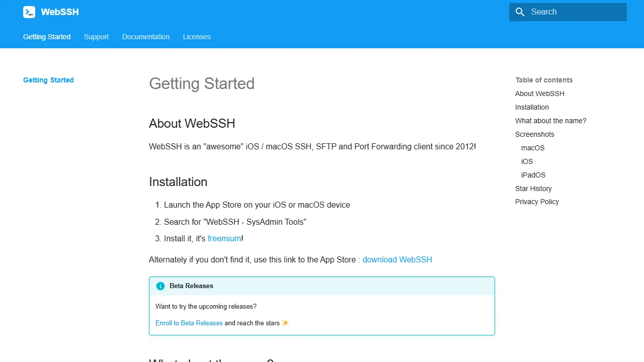Jump to the Installation section

coord(532,107)
